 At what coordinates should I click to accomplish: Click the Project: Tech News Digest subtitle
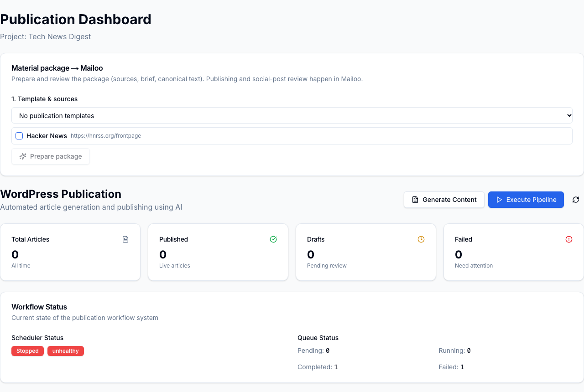46,36
